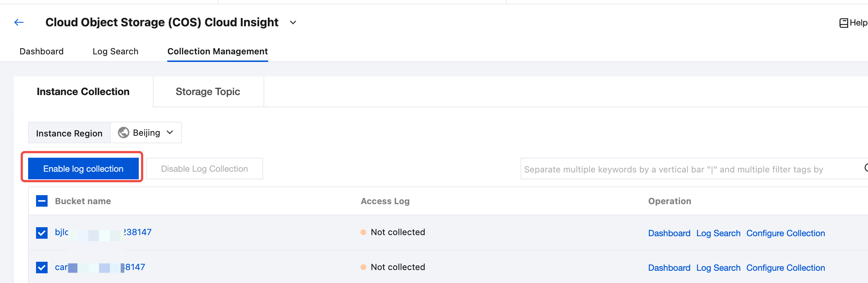Toggle the select-all bucket checkbox
The image size is (868, 283).
tap(42, 201)
